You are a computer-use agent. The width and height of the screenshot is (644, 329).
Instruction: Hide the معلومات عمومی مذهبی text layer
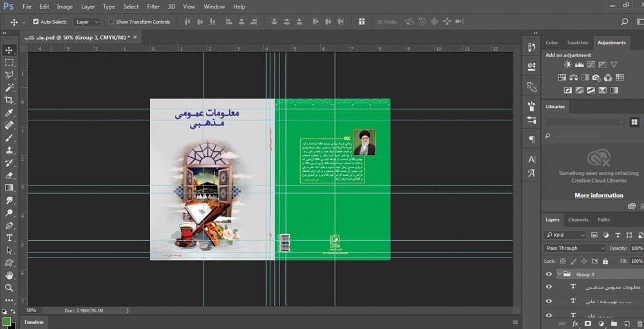pos(549,287)
